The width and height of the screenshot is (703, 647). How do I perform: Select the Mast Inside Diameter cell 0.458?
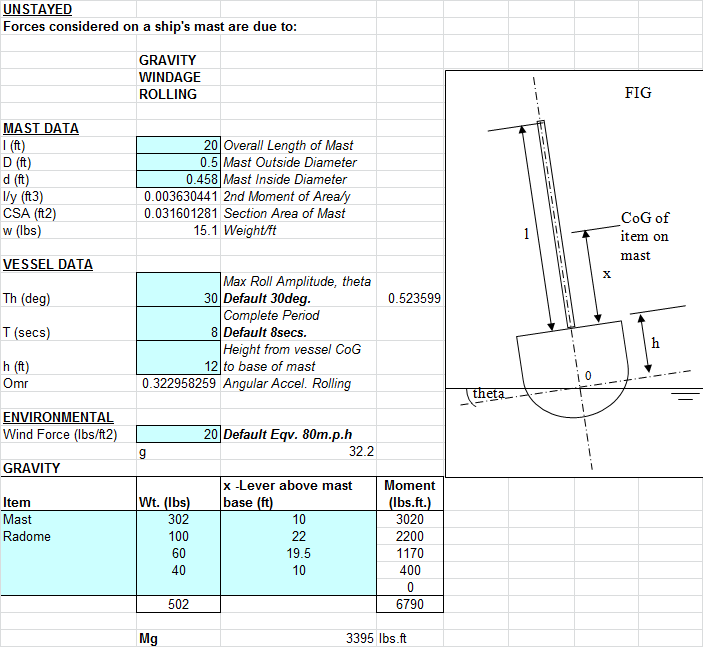click(x=178, y=179)
